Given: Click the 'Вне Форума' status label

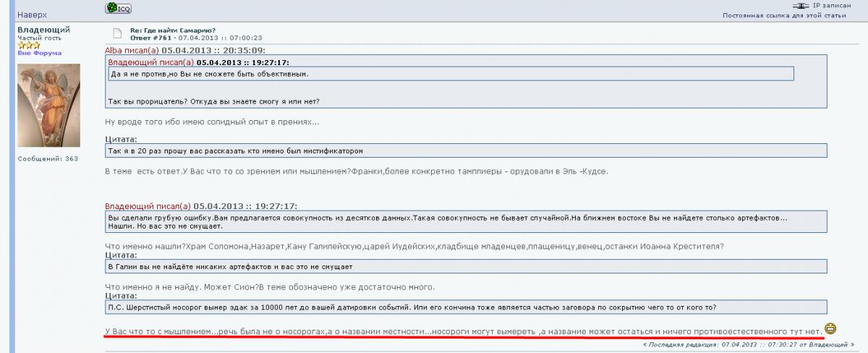Looking at the screenshot, I should 39,53.
